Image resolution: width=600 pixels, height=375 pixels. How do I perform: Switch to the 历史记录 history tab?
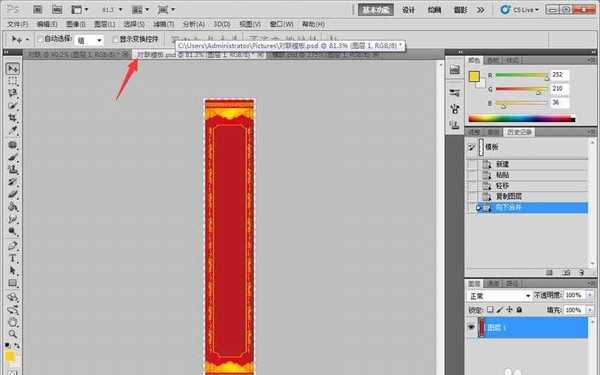519,132
